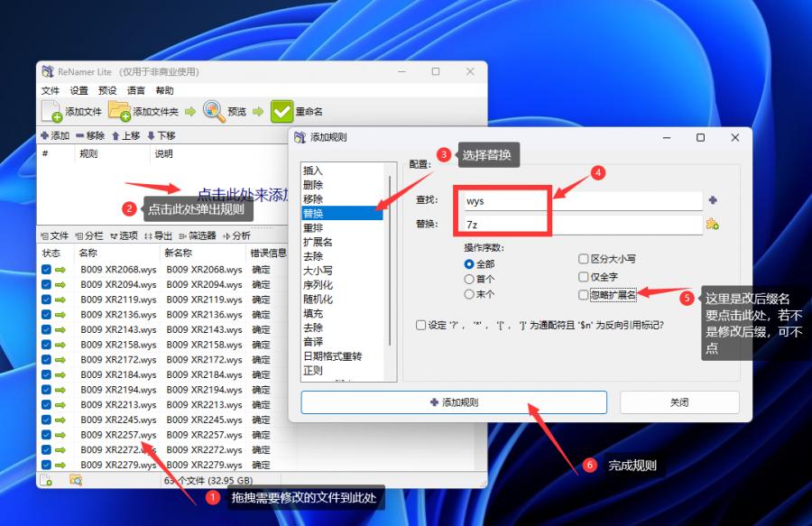The image size is (812, 526).
Task: Click the 关闭 close button in dialog
Action: point(679,402)
